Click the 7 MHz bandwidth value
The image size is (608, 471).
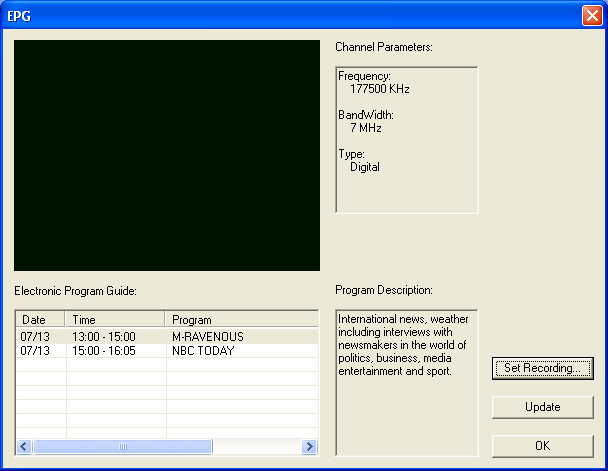point(366,128)
